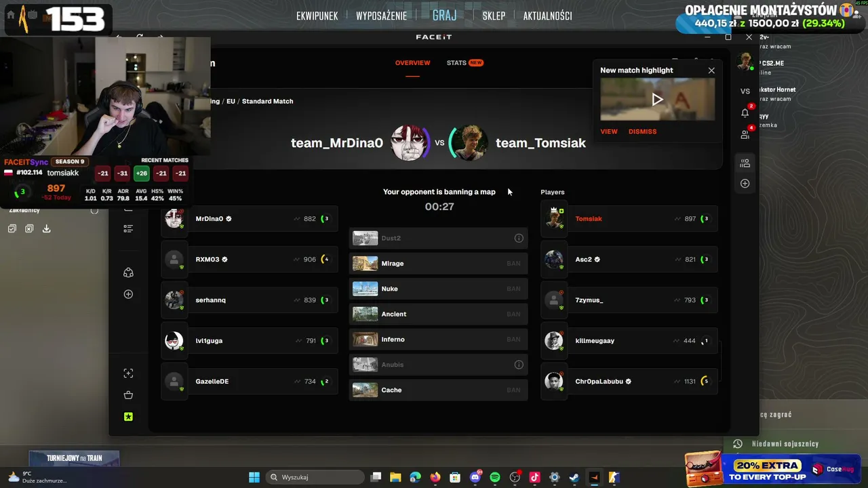Viewport: 868px width, 488px height.
Task: Open the list view icon in left sidebar
Action: point(128,229)
